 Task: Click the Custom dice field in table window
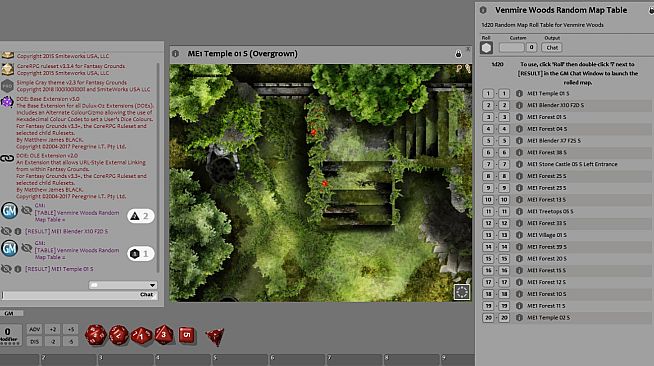512,48
